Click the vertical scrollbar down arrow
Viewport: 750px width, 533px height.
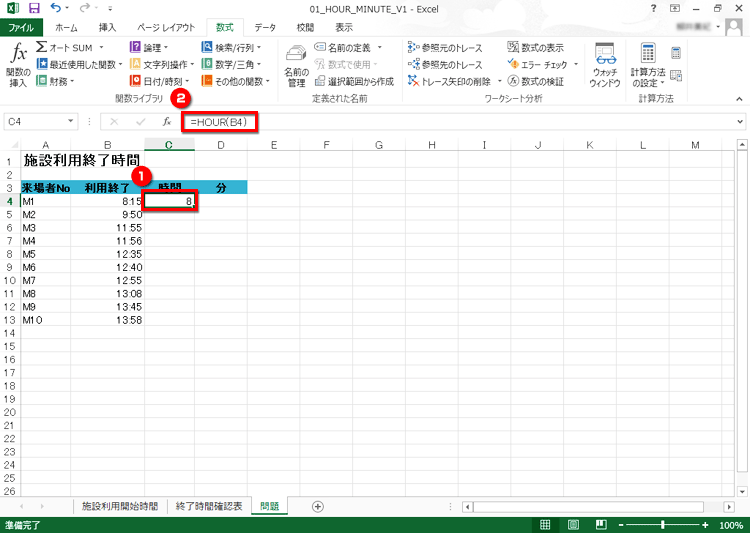(x=742, y=491)
